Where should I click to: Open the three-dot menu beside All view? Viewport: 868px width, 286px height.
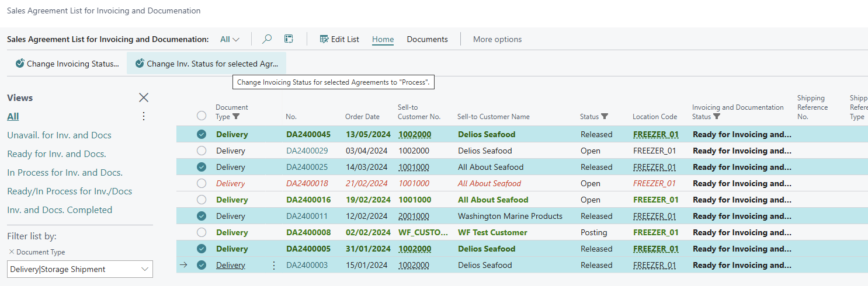144,116
